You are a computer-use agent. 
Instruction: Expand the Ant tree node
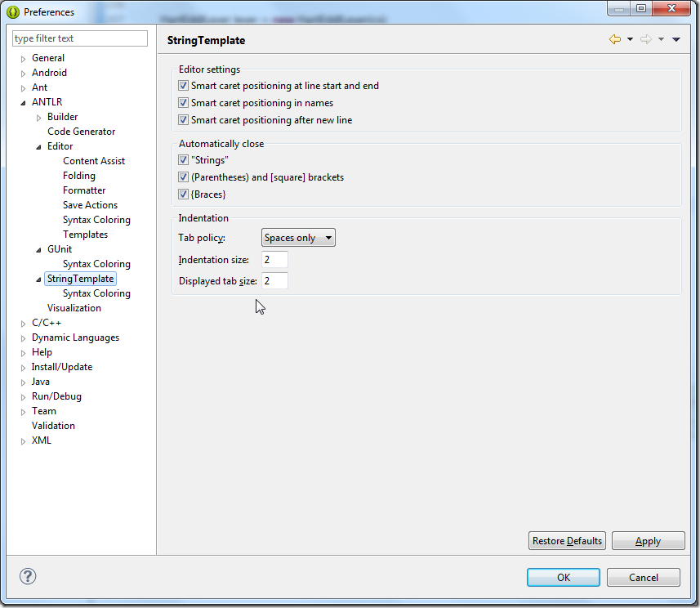pos(23,88)
